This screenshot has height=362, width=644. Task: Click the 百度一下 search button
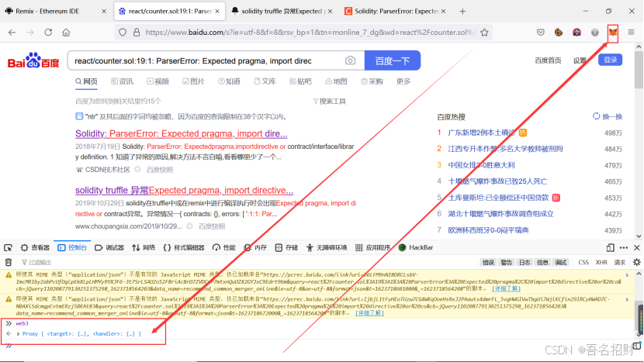pyautogui.click(x=393, y=60)
